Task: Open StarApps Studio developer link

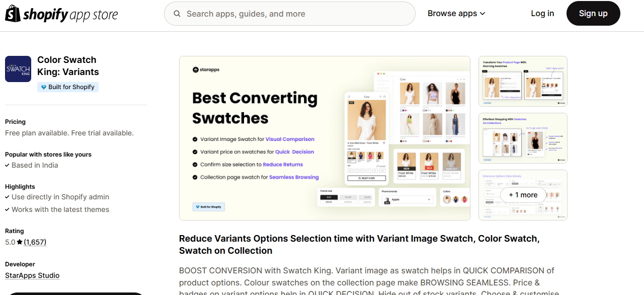Action: click(32, 275)
